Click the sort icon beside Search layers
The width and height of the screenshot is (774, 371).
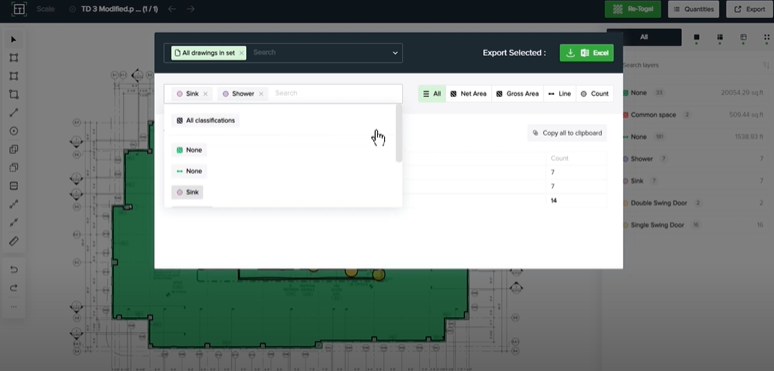coord(766,65)
